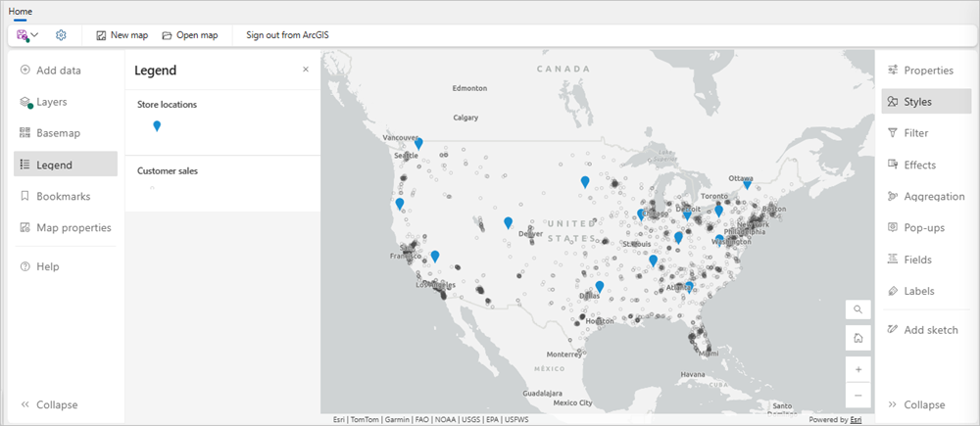Click Sign out from ArcGIS

point(287,35)
